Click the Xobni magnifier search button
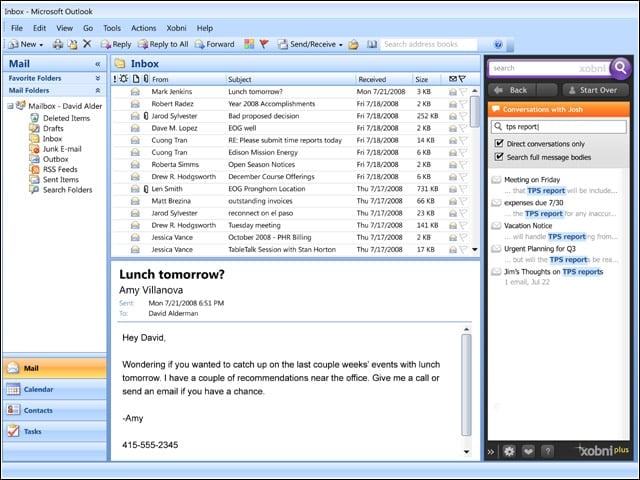 click(x=621, y=68)
